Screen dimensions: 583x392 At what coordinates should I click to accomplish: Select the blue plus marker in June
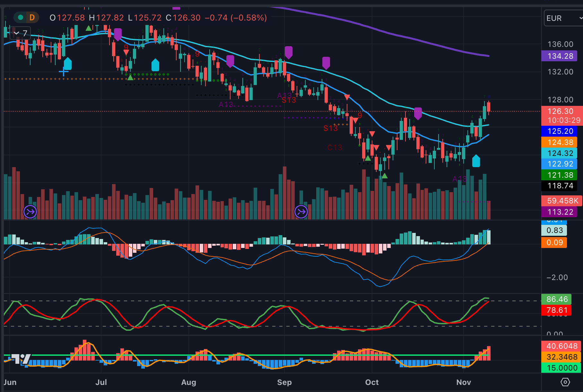tap(64, 72)
